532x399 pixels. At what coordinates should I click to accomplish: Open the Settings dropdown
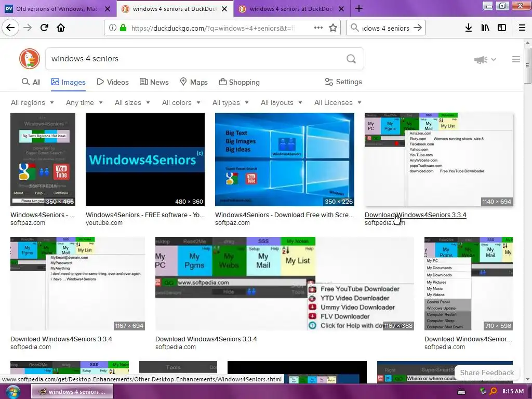343,82
